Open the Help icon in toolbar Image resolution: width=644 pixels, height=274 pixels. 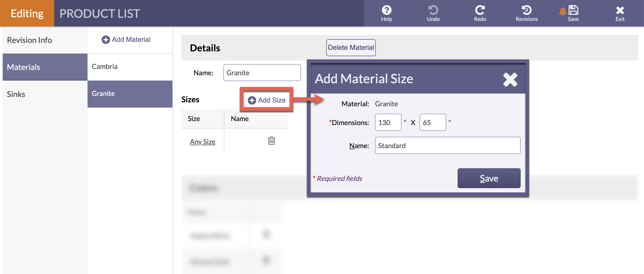(386, 11)
